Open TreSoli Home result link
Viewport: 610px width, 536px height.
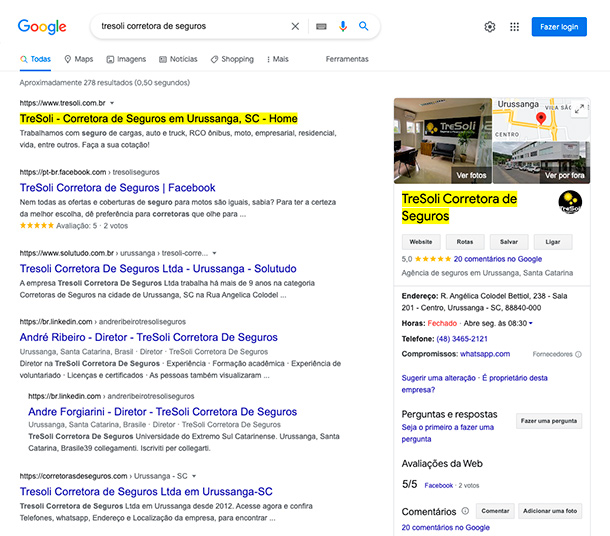pyautogui.click(x=159, y=119)
